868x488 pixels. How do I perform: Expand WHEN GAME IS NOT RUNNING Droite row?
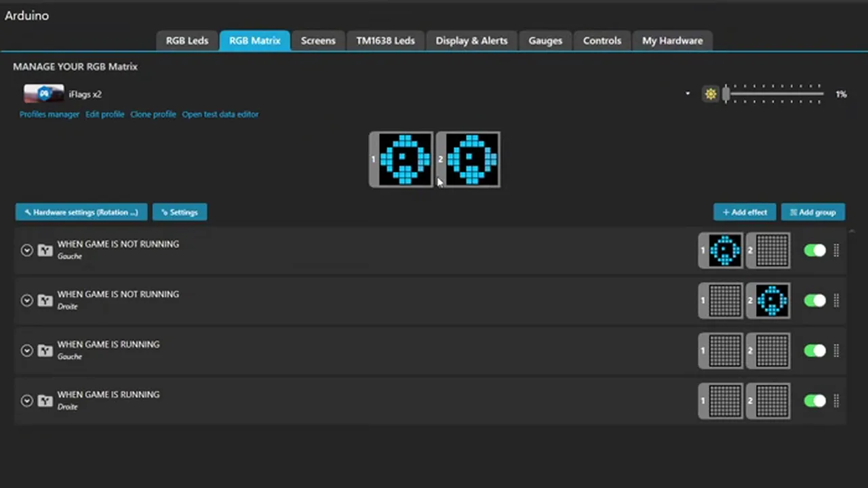tap(26, 300)
